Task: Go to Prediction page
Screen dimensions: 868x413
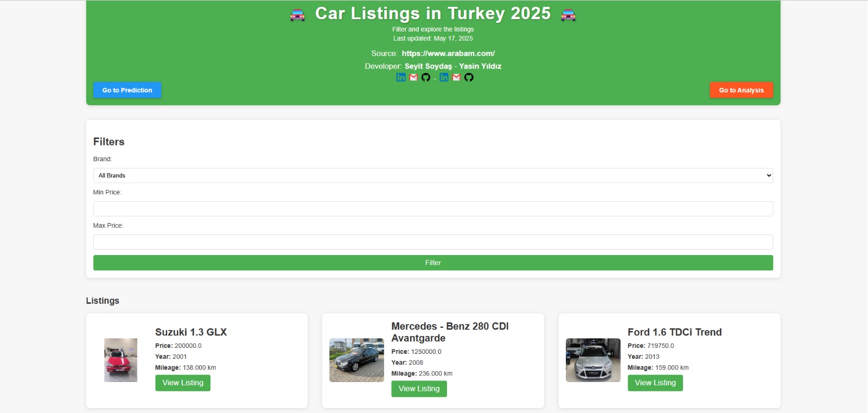Action: (127, 90)
